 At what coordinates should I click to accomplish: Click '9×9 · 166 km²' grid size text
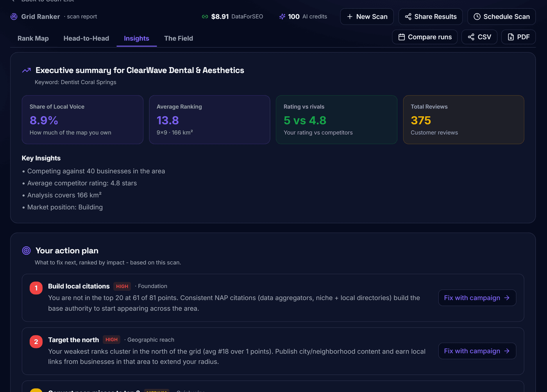point(175,132)
